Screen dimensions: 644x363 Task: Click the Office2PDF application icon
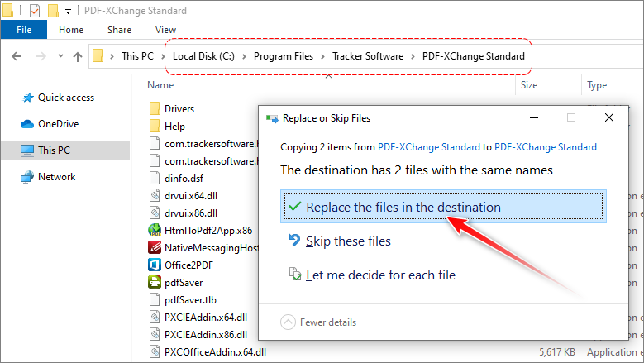155,265
